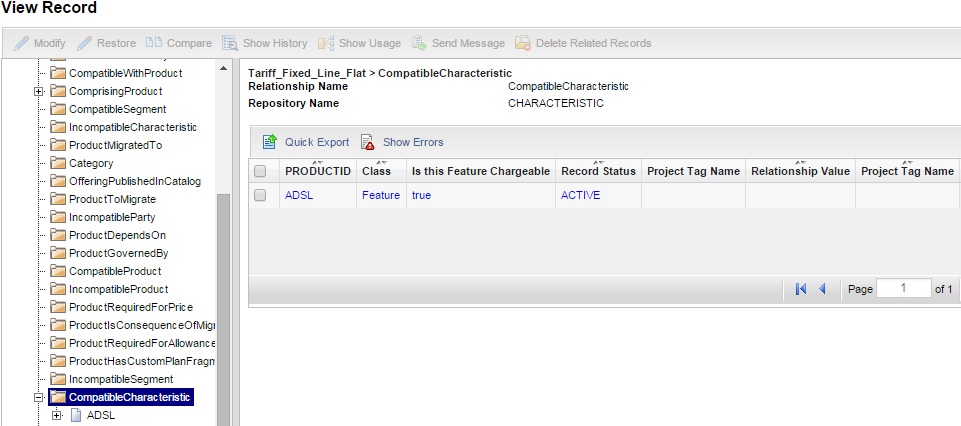961x426 pixels.
Task: Open the ADSL product link
Action: (x=298, y=195)
